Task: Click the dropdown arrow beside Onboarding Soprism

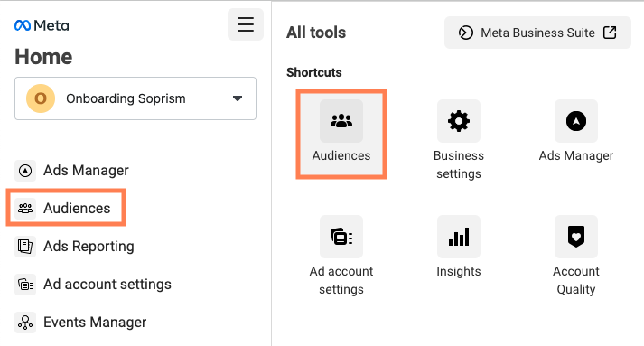Action: click(x=238, y=98)
